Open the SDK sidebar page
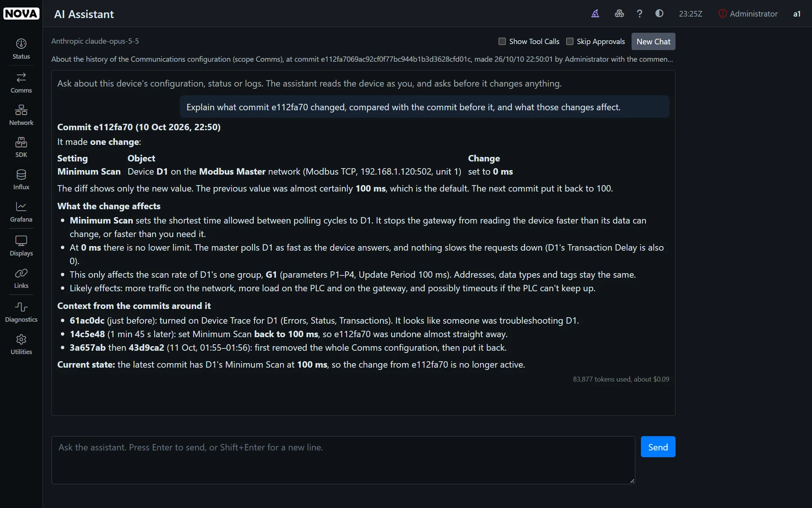 tap(21, 147)
